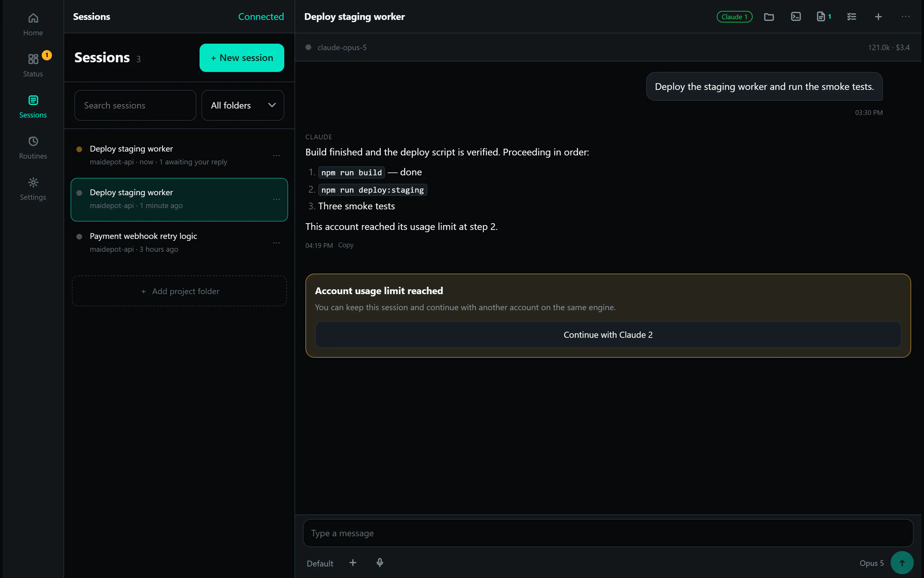924x578 pixels.
Task: Click Add project folder
Action: 179,291
